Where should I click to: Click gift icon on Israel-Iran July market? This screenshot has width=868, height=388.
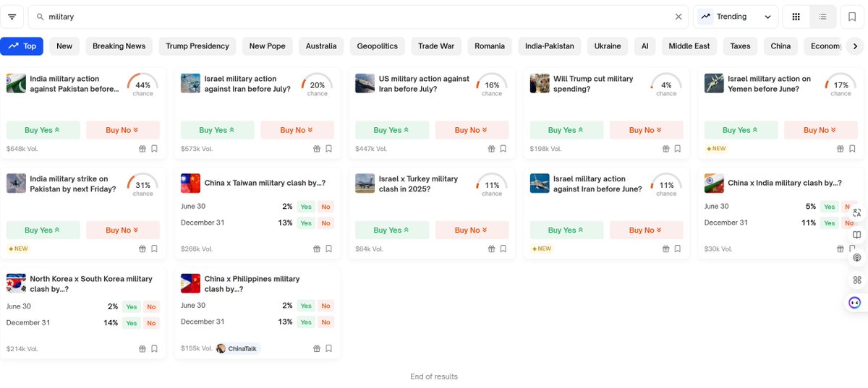coord(317,149)
